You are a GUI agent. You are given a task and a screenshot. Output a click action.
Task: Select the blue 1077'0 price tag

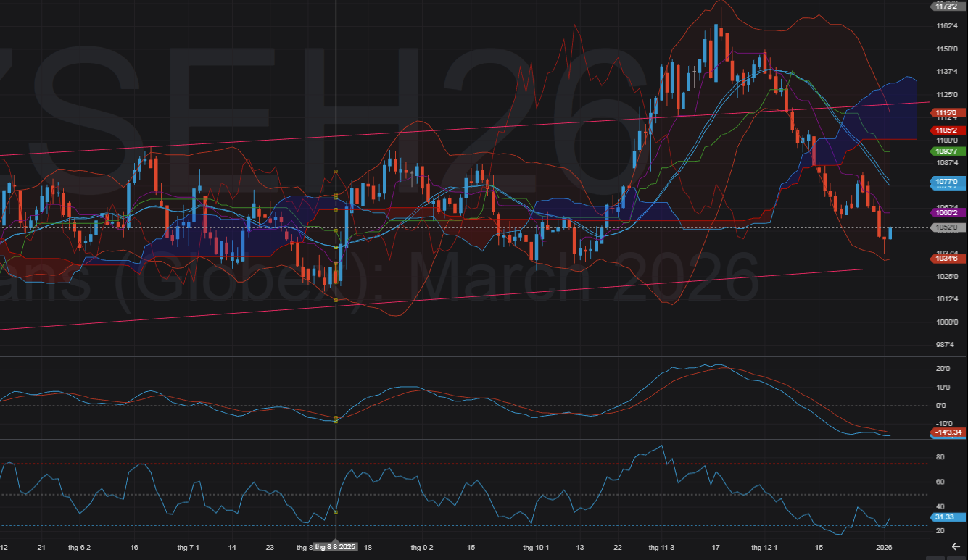pyautogui.click(x=947, y=181)
